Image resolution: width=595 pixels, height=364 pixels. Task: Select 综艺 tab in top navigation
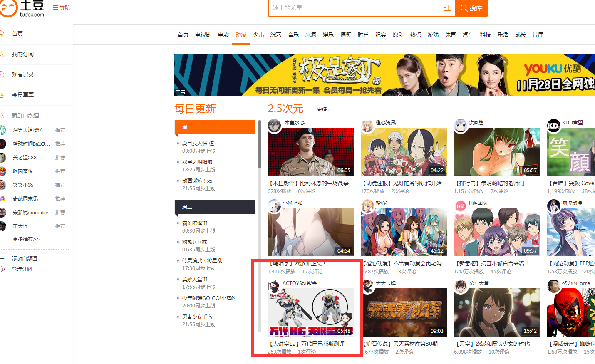[x=276, y=35]
